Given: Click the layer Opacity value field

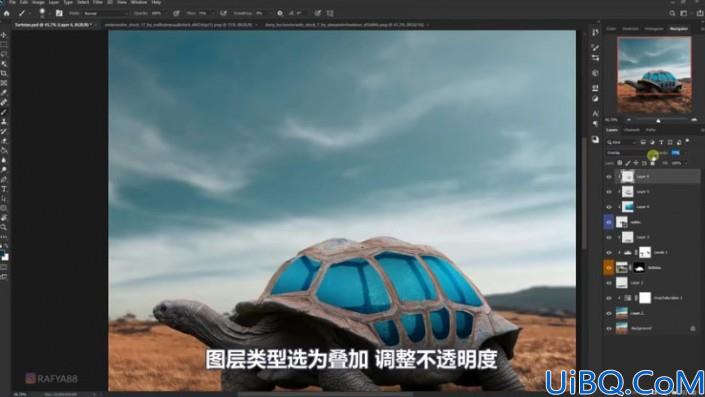Looking at the screenshot, I should coord(675,153).
